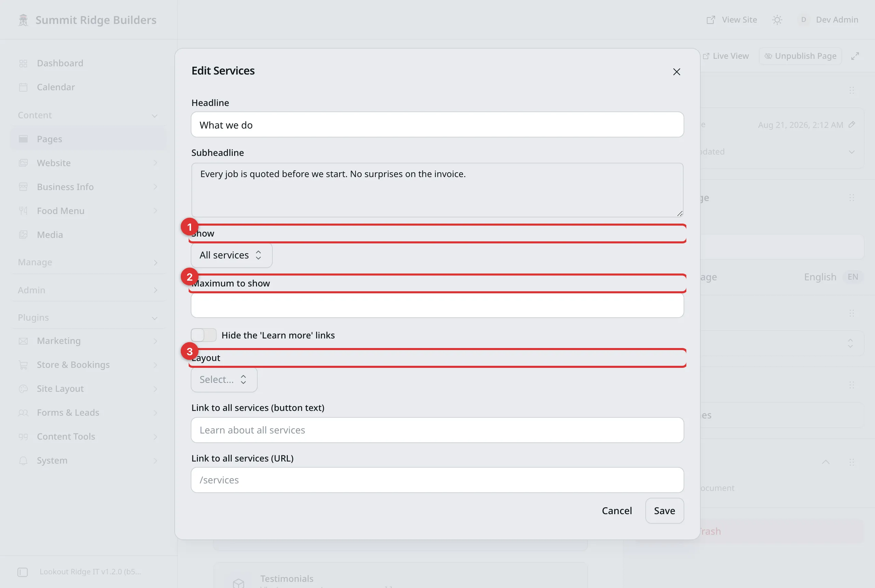Collapse the Plugins section
Image resolution: width=875 pixels, height=588 pixels.
(89, 317)
